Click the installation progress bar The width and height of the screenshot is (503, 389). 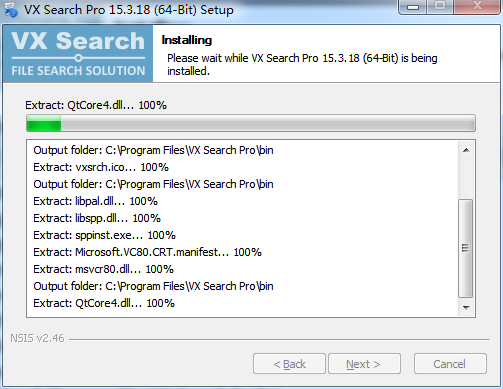pos(251,123)
